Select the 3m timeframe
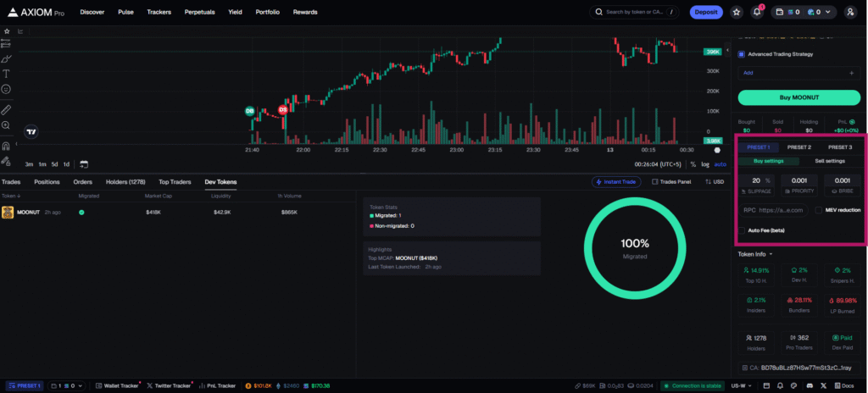The image size is (868, 393). coord(29,164)
